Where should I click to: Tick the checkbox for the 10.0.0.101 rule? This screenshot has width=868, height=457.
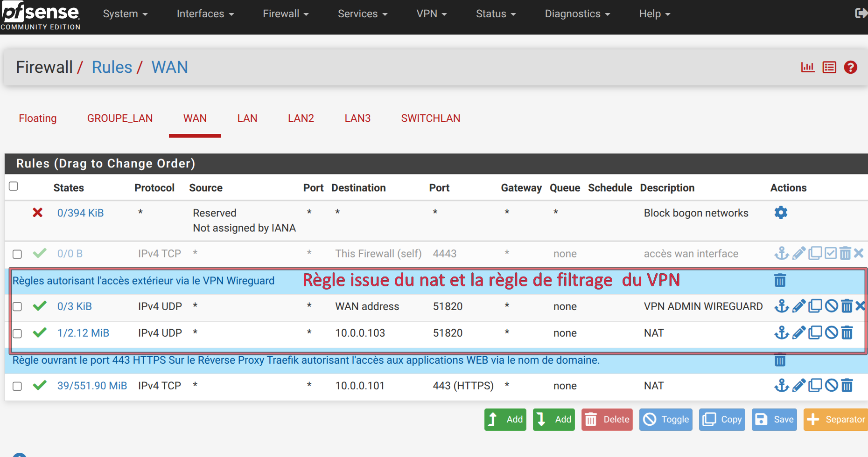(x=17, y=387)
